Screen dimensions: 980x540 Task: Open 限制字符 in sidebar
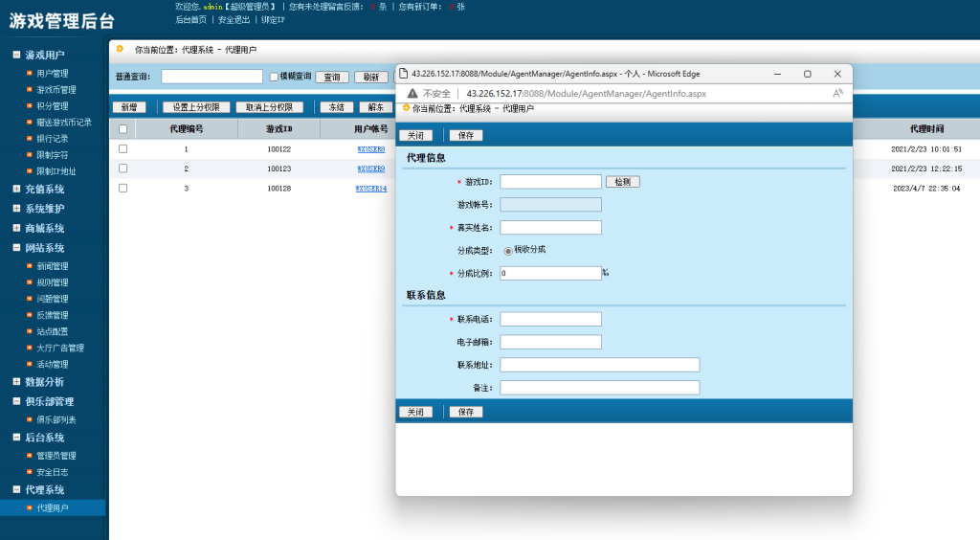pos(53,154)
